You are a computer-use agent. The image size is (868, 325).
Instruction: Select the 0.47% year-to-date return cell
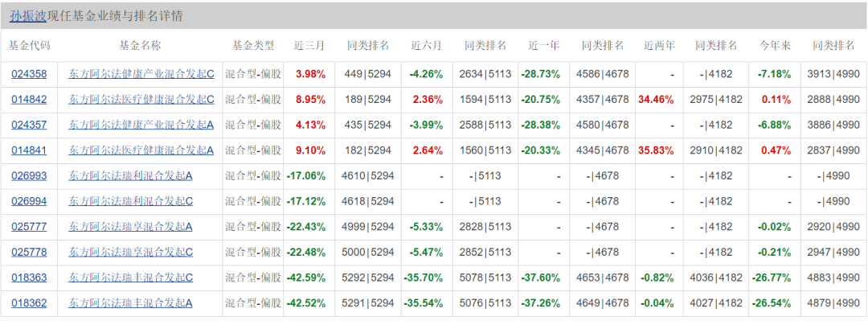pos(775,150)
